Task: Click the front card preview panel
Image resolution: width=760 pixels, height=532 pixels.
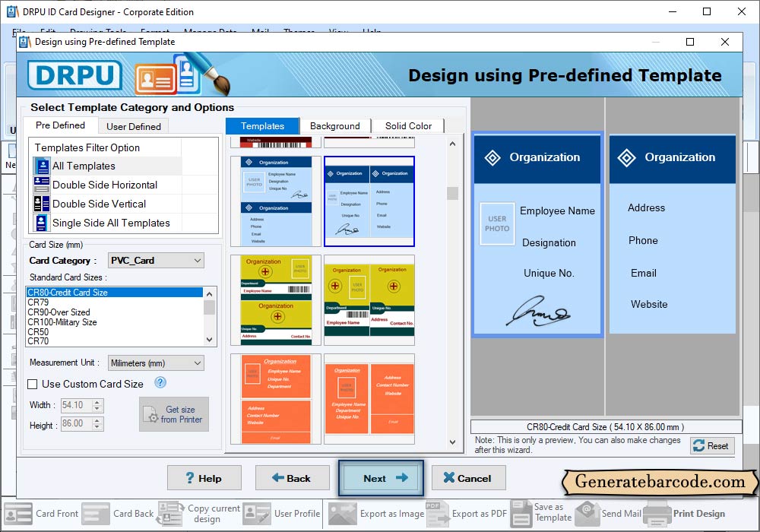Action: pyautogui.click(x=537, y=235)
